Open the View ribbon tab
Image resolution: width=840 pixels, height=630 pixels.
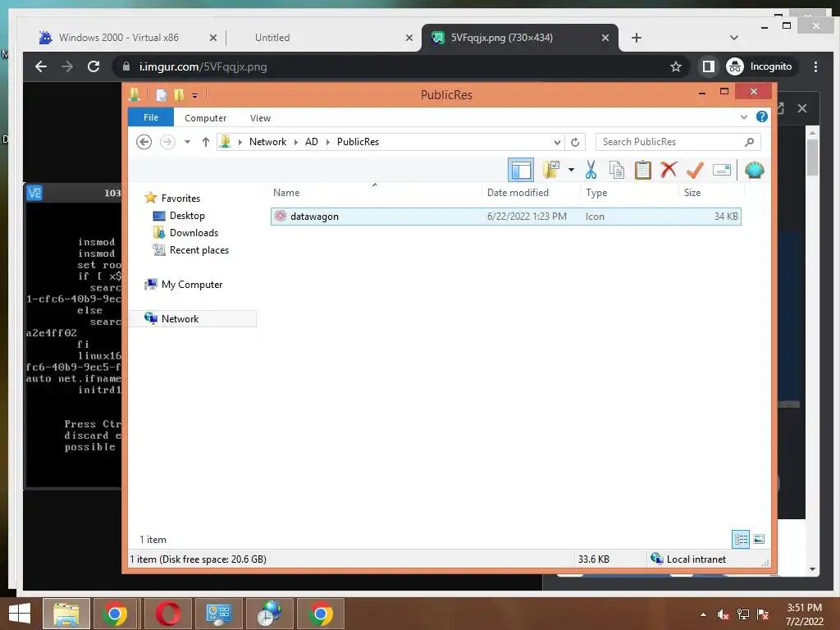coord(260,118)
